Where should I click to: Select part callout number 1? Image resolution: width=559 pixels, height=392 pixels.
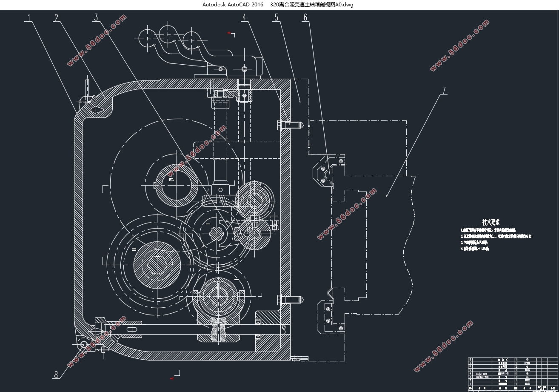pos(29,17)
